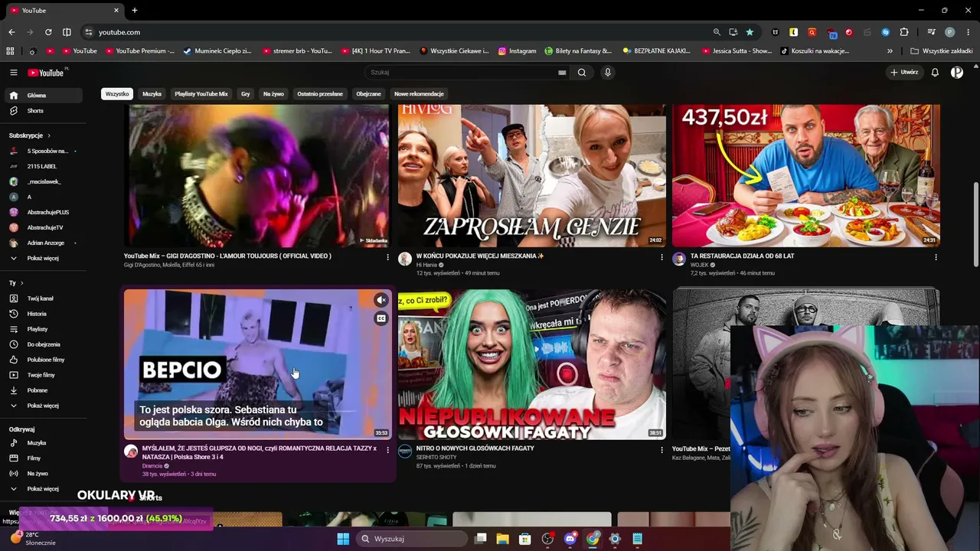This screenshot has height=551, width=980.
Task: Select the Playlisty YouTube Mix chip
Action: [201, 94]
